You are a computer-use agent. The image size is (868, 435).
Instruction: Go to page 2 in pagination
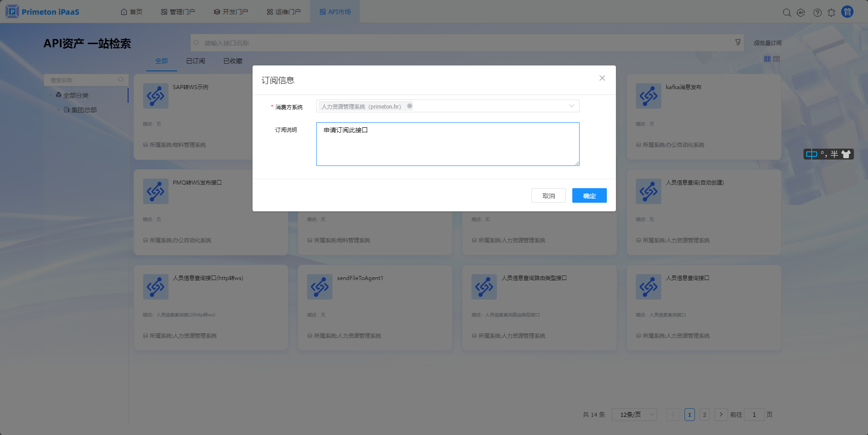704,415
